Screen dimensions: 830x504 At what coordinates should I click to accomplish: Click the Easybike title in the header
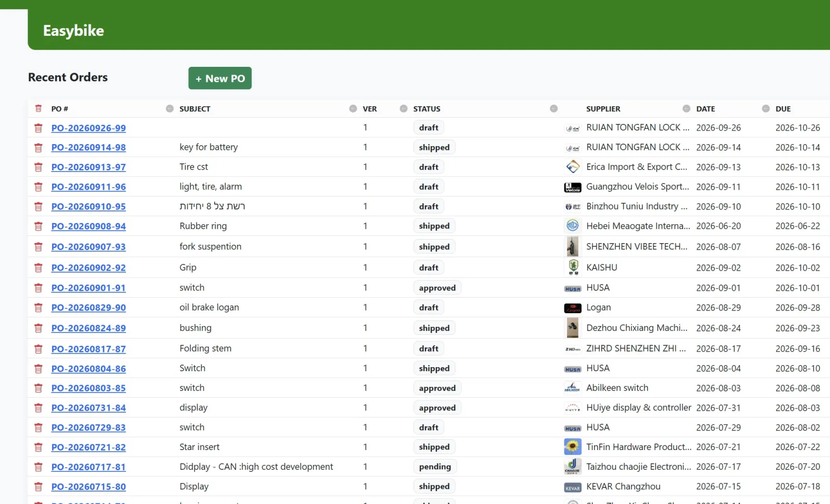coord(74,31)
